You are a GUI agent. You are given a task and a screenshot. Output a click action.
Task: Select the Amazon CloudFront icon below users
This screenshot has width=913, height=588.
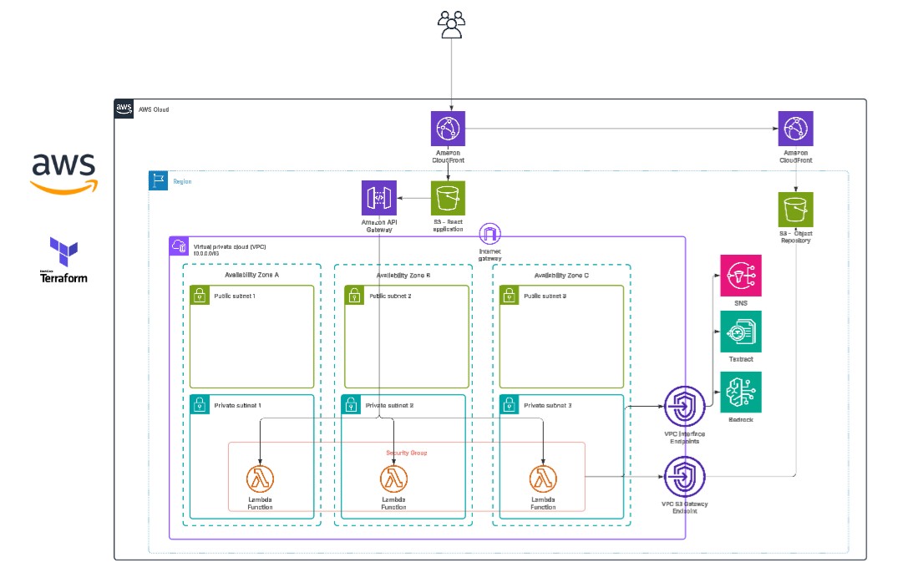(448, 129)
